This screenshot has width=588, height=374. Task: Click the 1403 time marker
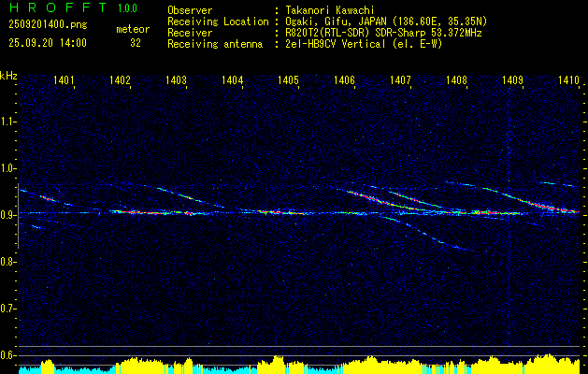coord(176,79)
